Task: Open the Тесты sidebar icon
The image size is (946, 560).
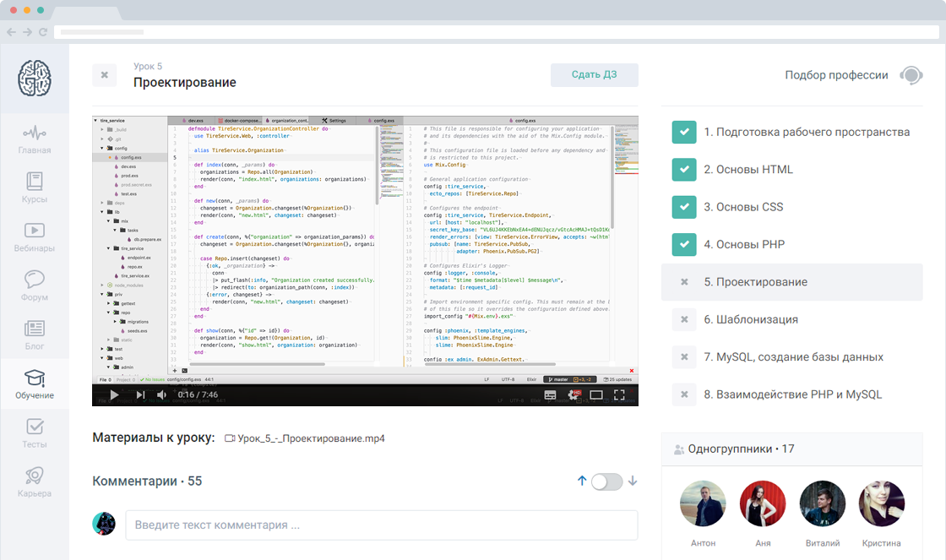Action: click(x=35, y=427)
